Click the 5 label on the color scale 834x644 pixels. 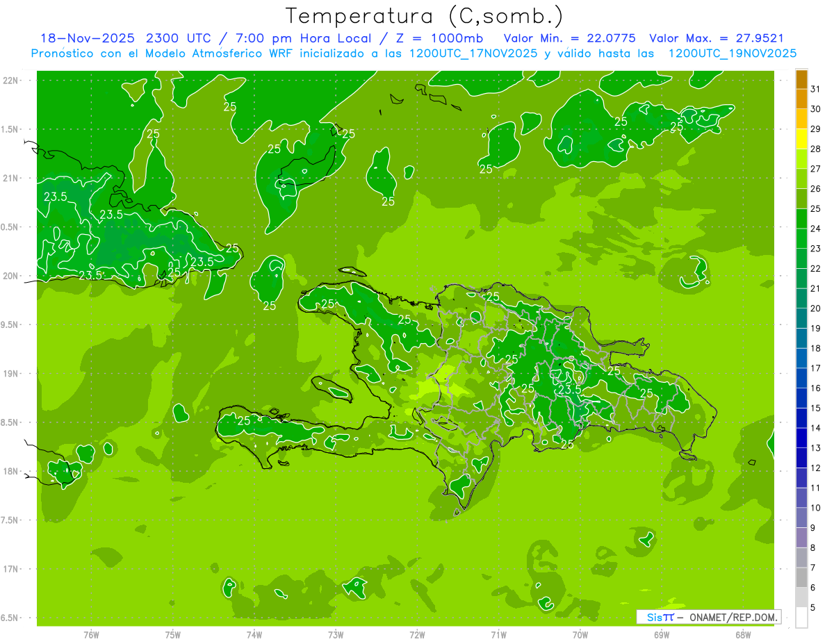[x=813, y=608]
